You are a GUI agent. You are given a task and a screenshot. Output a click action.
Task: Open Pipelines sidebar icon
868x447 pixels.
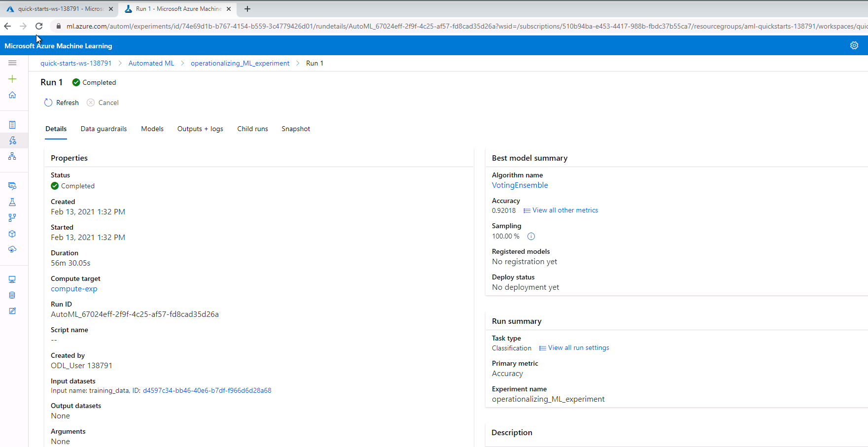[x=12, y=218]
